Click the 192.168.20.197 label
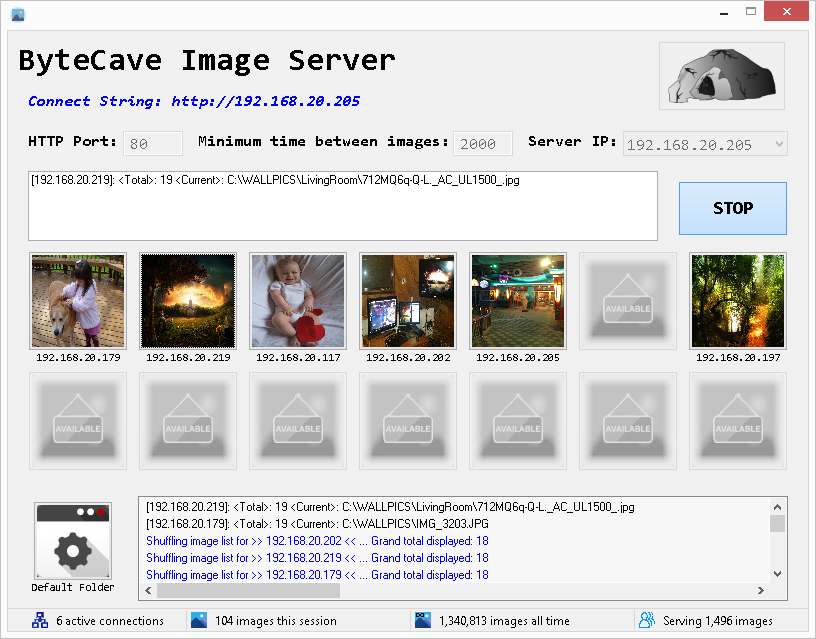 738,357
